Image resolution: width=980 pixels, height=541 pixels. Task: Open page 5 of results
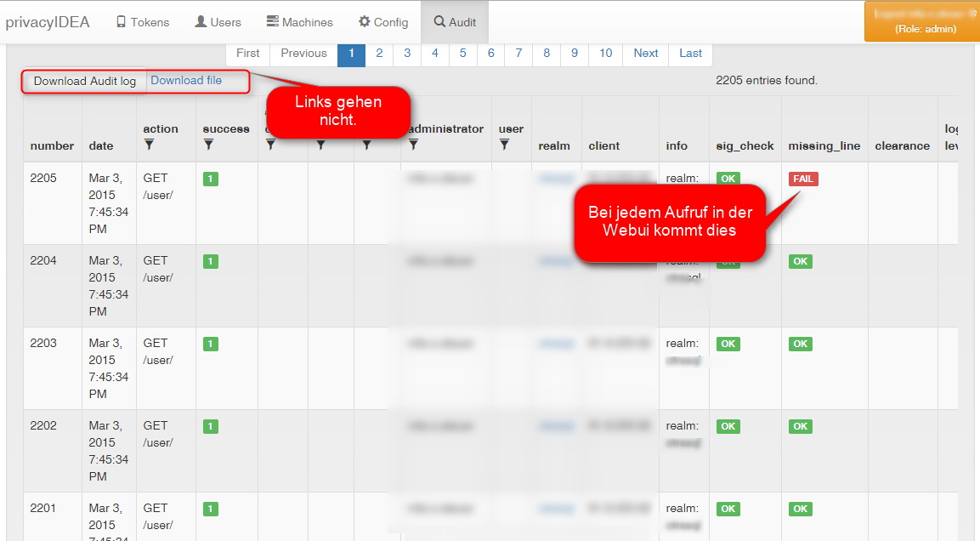463,54
